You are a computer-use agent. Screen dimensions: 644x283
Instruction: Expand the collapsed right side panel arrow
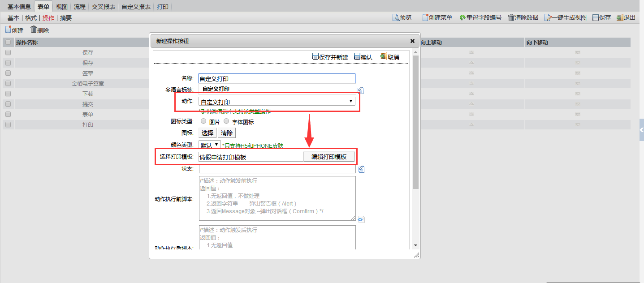[641, 130]
